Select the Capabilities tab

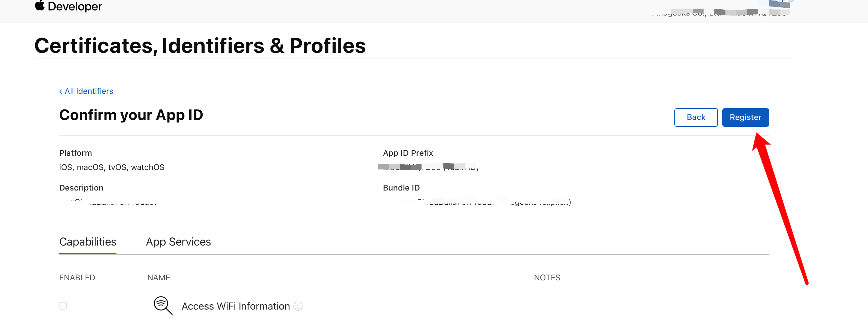(x=87, y=242)
